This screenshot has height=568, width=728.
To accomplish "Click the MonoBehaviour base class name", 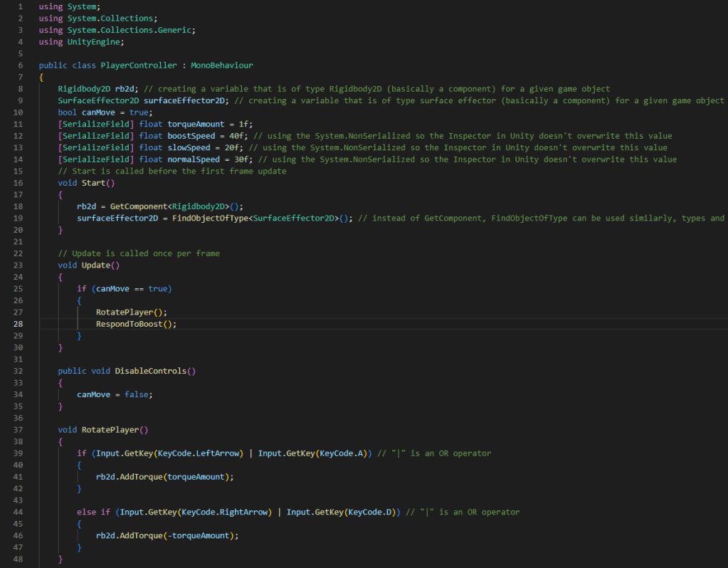I will [x=221, y=65].
